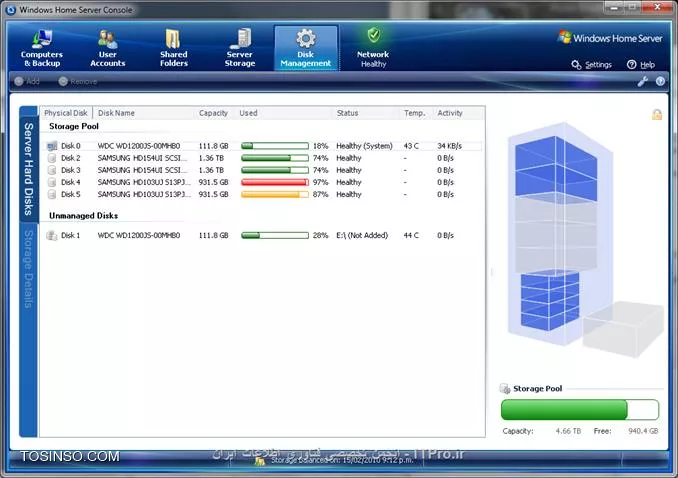The height and width of the screenshot is (478, 678).
Task: Click Disk 3 drive icon
Action: (52, 170)
